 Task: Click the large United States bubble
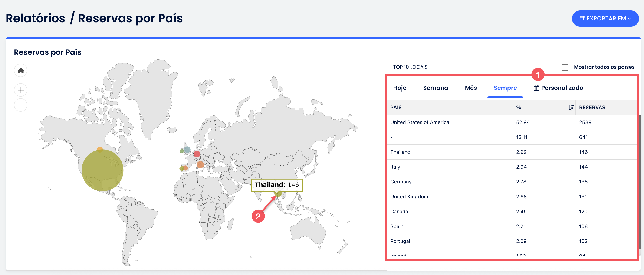(x=102, y=170)
